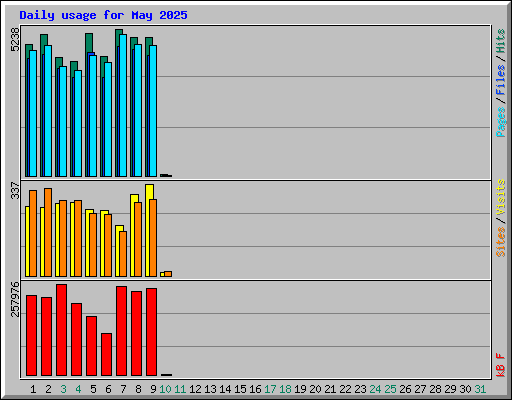Click day 16 on the x-axis
This screenshot has width=512, height=400.
pos(255,389)
